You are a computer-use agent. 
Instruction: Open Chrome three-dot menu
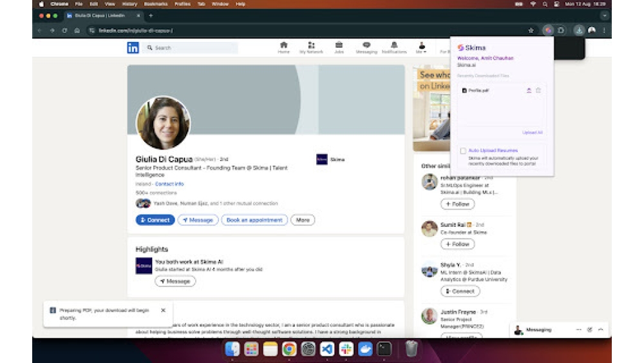pyautogui.click(x=604, y=30)
